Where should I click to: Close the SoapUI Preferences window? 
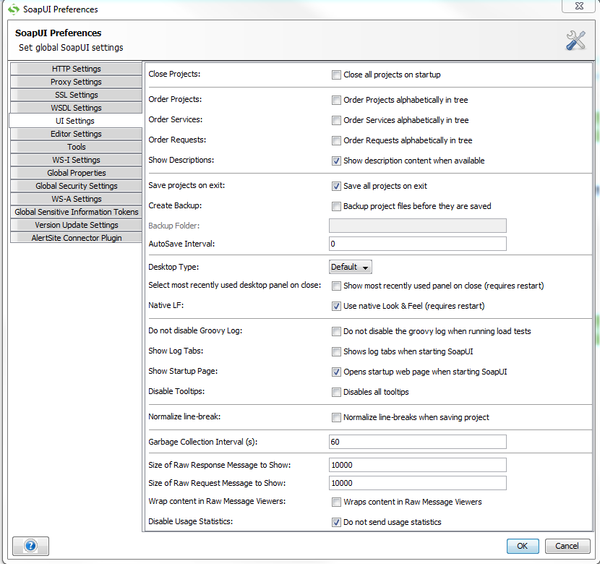579,6
